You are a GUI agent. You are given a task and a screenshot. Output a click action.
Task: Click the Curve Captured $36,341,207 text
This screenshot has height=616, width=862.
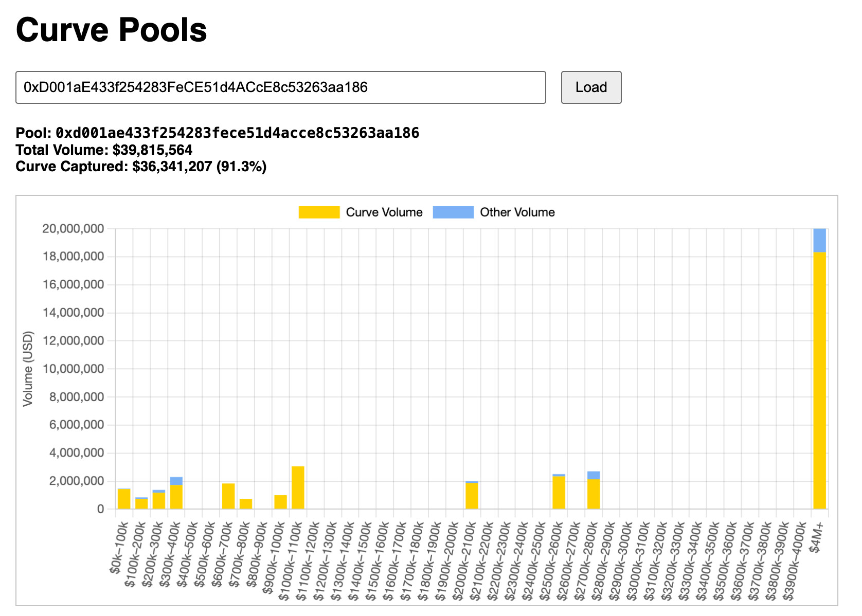tap(141, 167)
